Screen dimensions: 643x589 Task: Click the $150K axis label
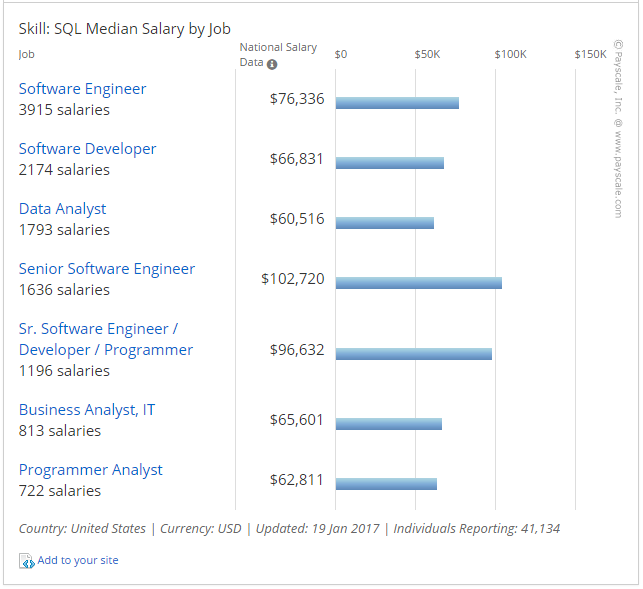coord(590,55)
